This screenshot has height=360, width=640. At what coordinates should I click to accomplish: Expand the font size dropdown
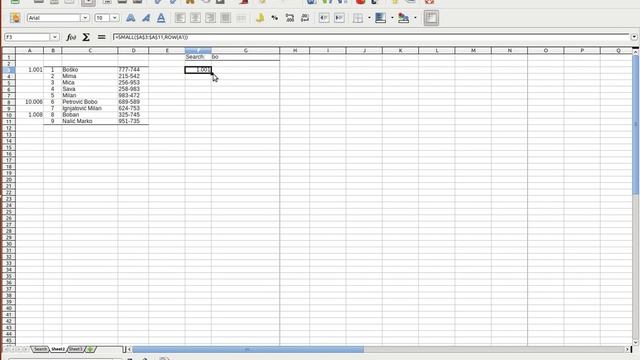click(115, 18)
